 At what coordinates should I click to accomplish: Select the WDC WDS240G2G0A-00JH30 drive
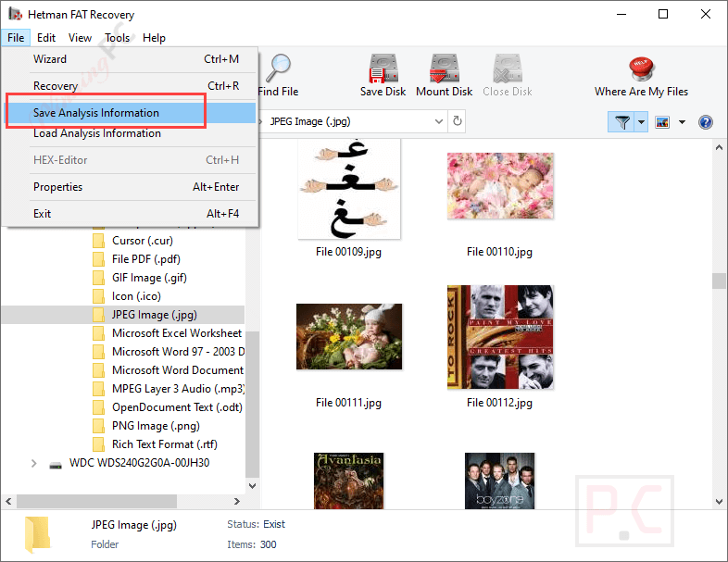tap(139, 463)
